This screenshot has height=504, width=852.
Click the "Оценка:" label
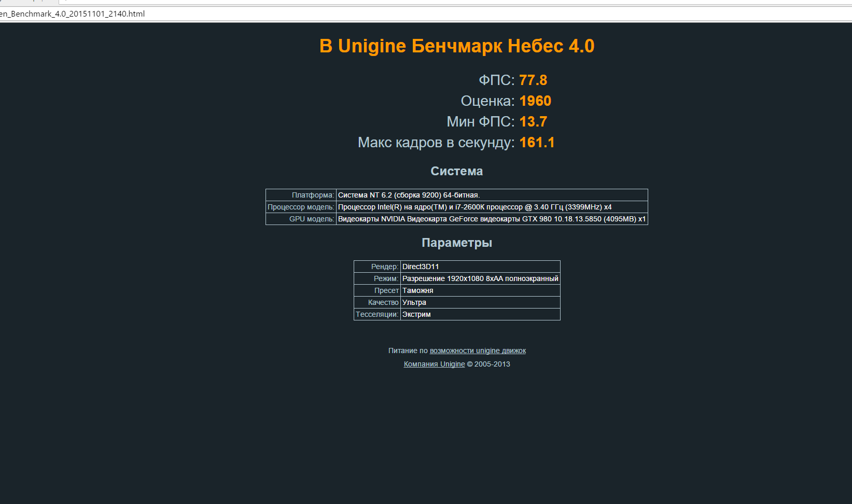pos(488,101)
